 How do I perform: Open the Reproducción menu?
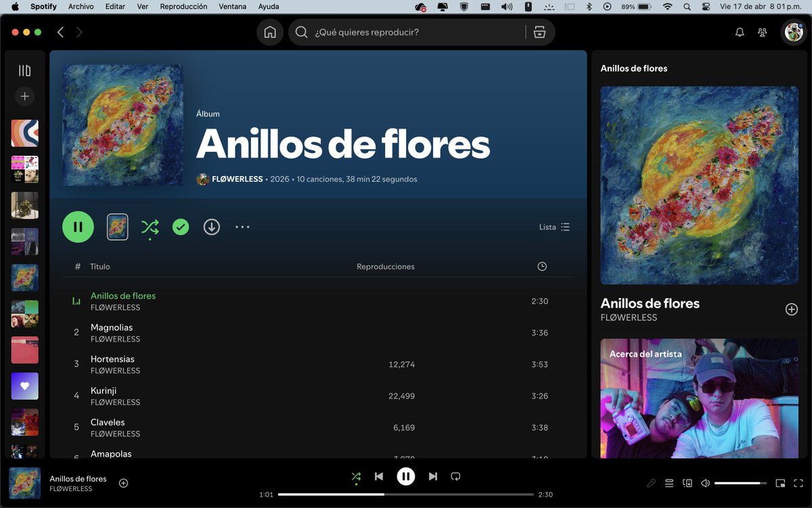183,7
